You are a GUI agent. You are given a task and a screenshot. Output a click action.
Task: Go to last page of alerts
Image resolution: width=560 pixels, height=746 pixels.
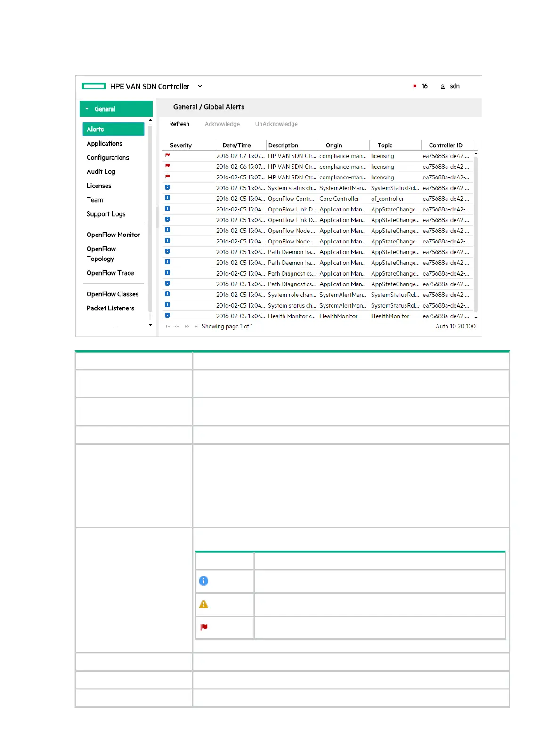[x=196, y=326]
